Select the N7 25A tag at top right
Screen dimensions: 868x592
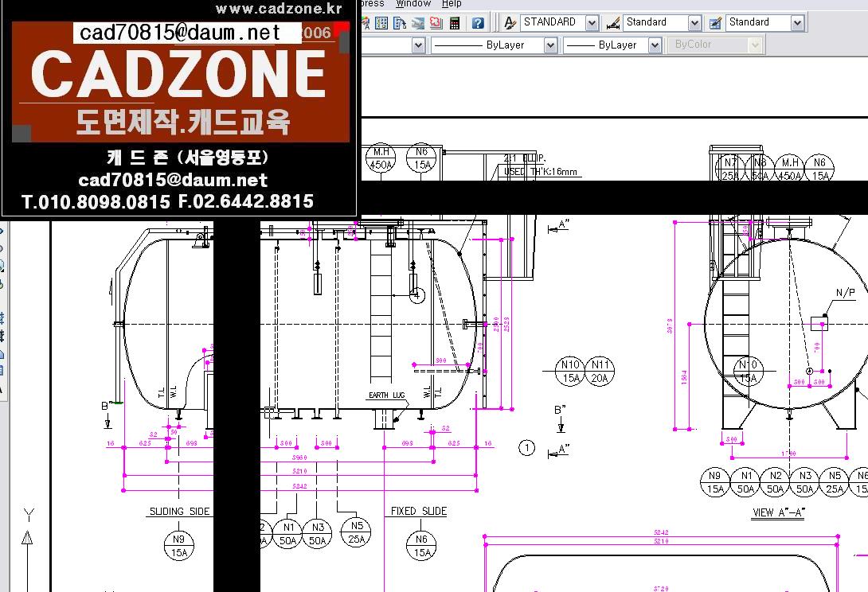point(731,169)
